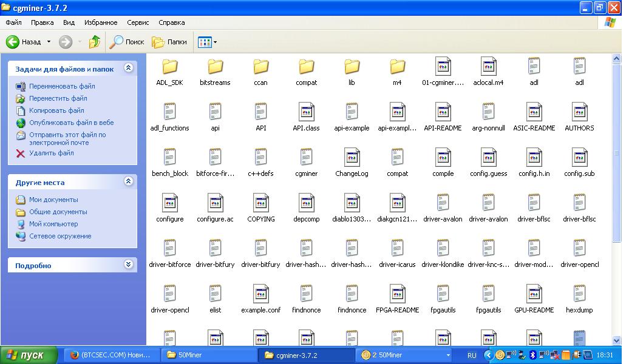Screen dimensions: 629x364
Task: Open the views dropdown button
Action: pos(208,42)
